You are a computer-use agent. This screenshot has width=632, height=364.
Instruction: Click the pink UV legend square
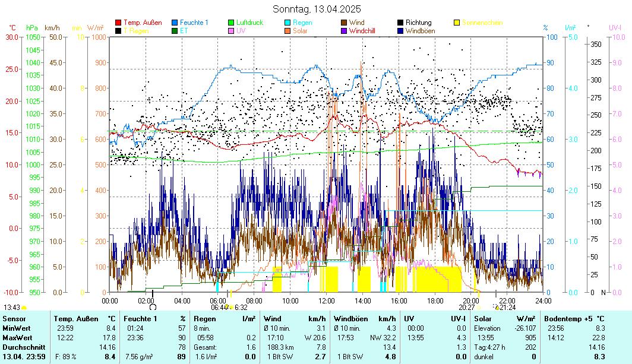point(232,30)
